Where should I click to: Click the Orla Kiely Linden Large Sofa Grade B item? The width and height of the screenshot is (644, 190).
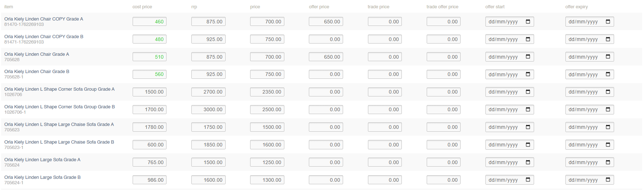point(43,177)
